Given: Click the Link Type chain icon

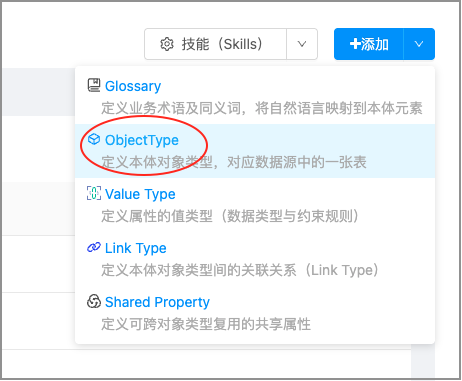Looking at the screenshot, I should [94, 248].
